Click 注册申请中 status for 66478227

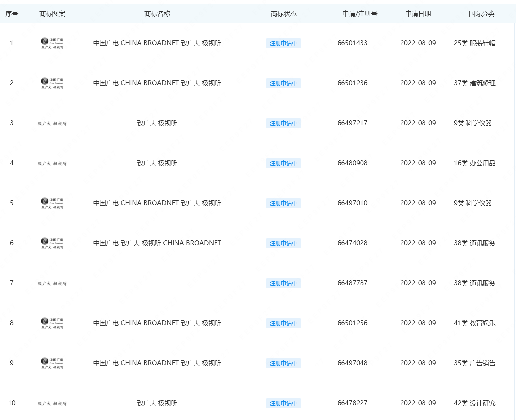coord(283,403)
